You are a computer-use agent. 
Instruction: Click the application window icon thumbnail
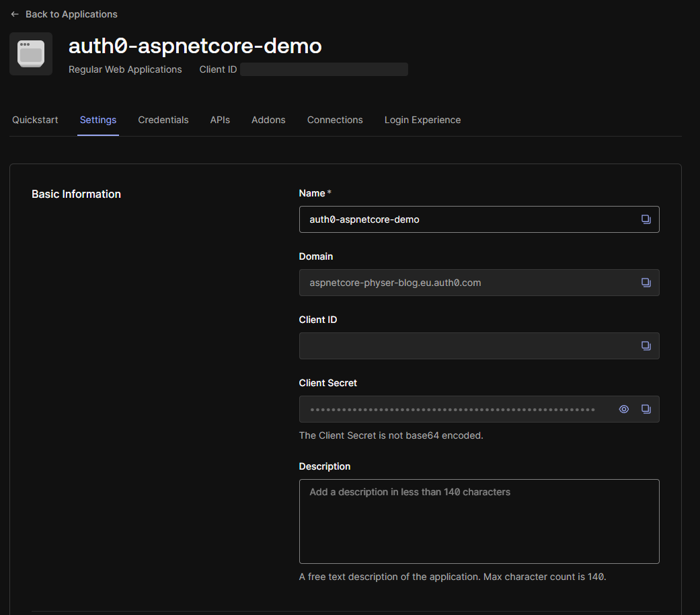click(x=31, y=54)
